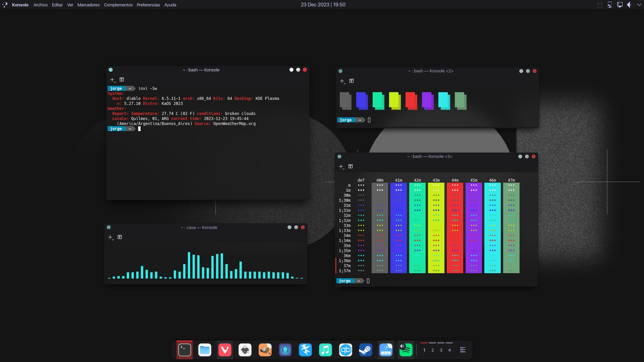Open the Marcadores menu
Viewport: 644px width, 362px height.
(88, 5)
